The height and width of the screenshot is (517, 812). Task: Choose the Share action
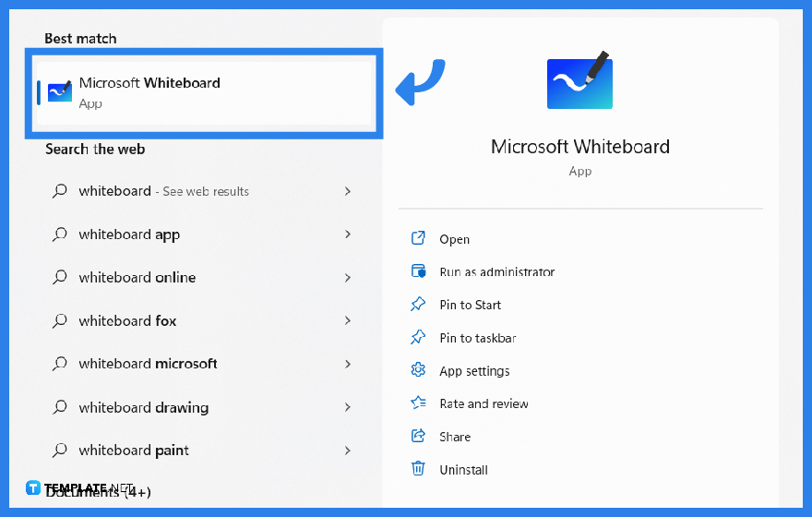point(455,437)
